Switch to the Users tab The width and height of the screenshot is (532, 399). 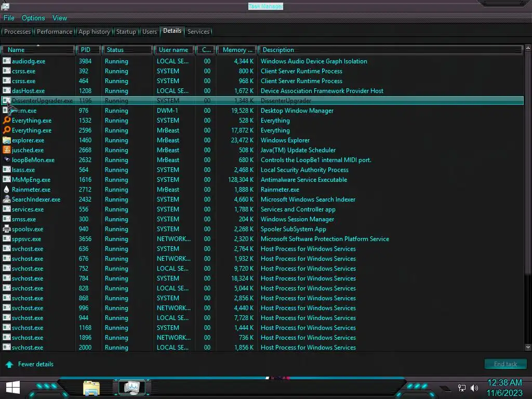click(150, 32)
